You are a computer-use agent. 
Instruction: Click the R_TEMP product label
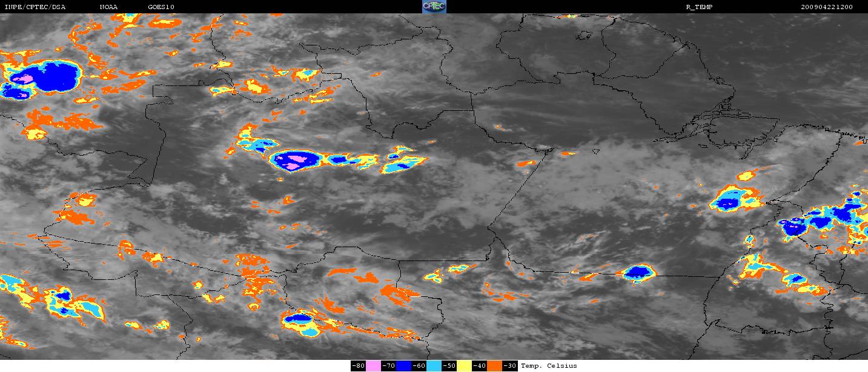pos(701,7)
